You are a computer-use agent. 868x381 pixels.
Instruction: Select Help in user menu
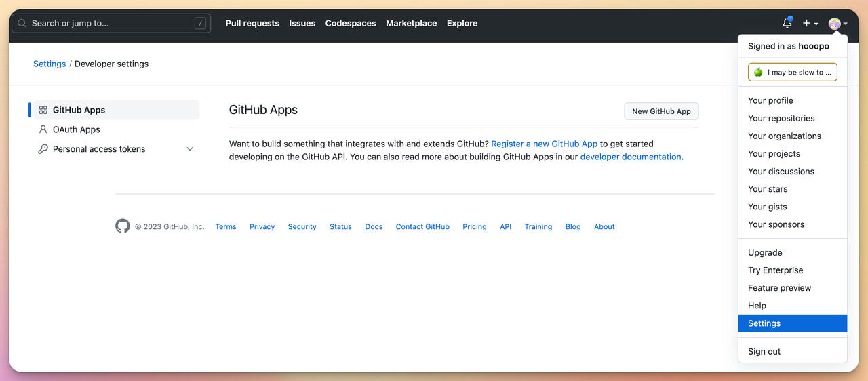click(793, 306)
